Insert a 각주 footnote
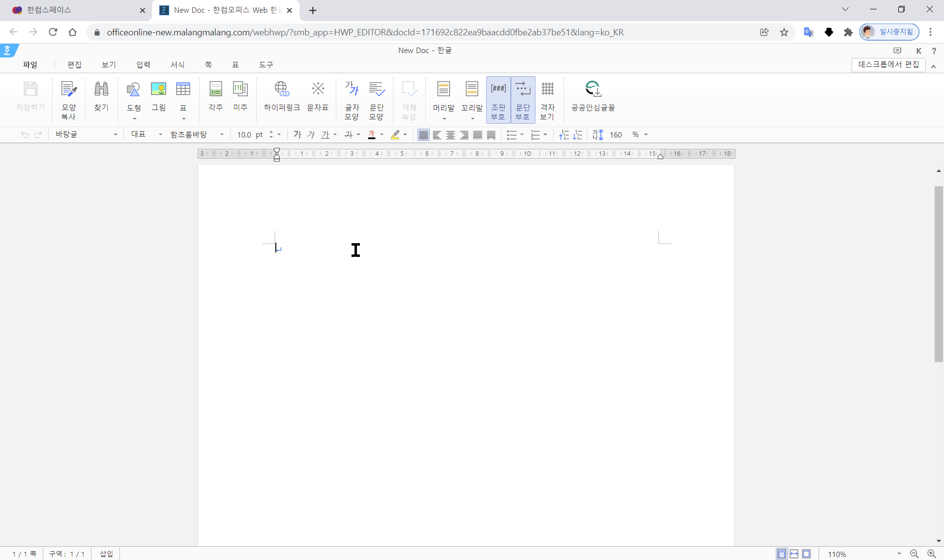This screenshot has width=944, height=560. pos(215,89)
